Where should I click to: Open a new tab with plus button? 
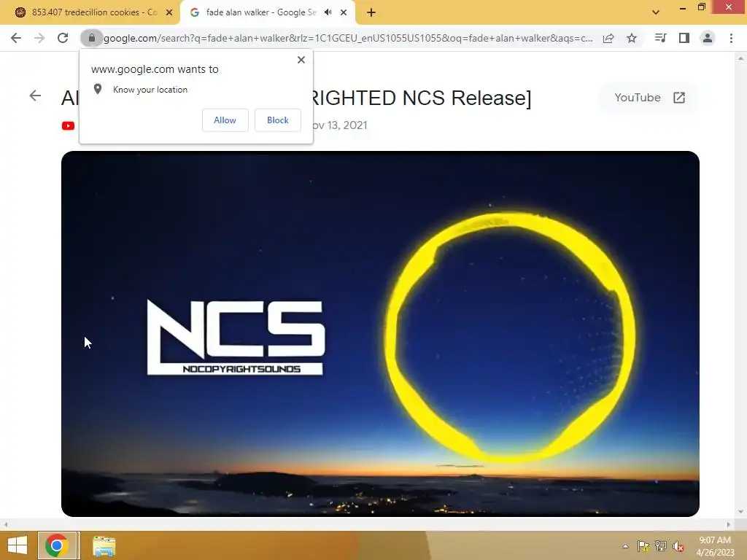(371, 12)
